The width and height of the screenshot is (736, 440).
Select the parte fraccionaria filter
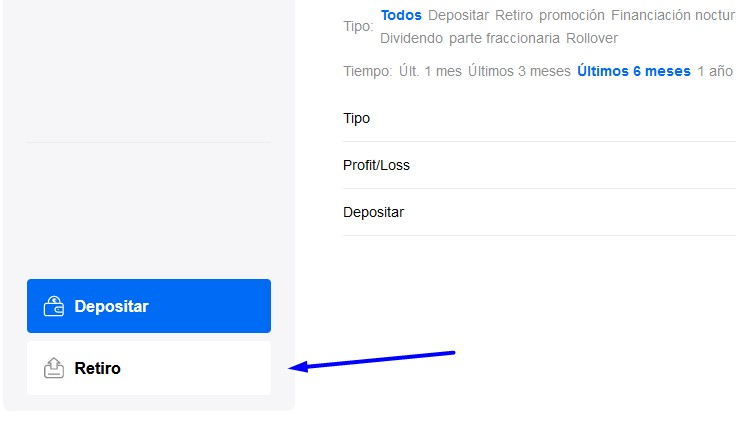coord(504,38)
